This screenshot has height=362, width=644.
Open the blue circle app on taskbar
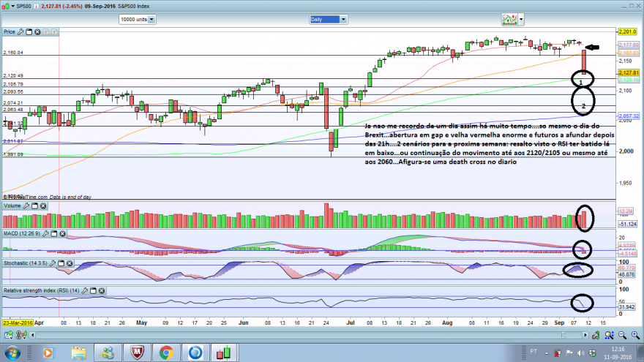click(x=195, y=352)
